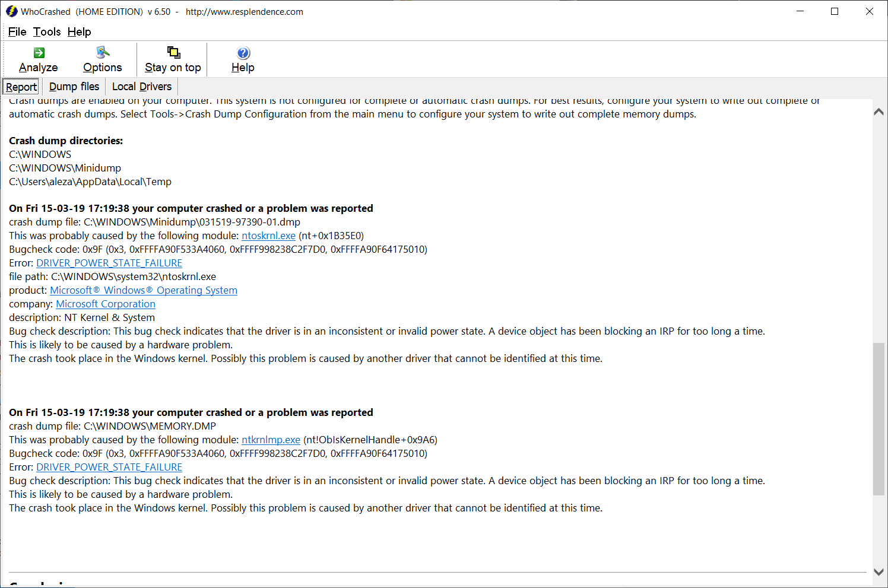This screenshot has height=588, width=888.
Task: Click the vertical scrollbar thumb
Action: coord(879,419)
